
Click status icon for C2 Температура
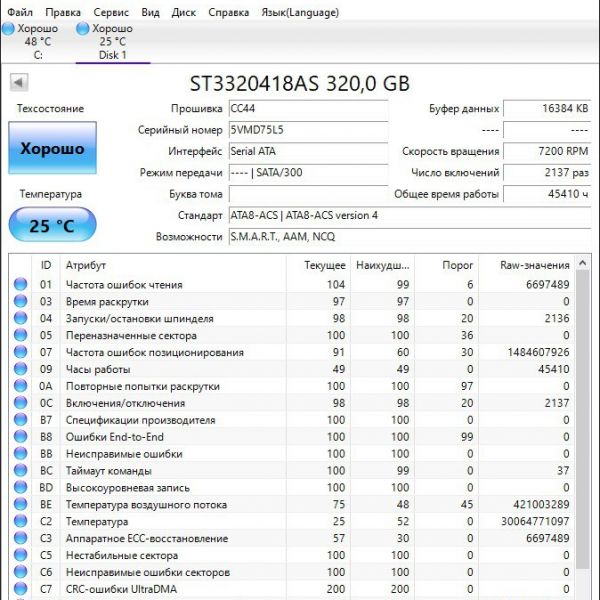click(x=21, y=521)
